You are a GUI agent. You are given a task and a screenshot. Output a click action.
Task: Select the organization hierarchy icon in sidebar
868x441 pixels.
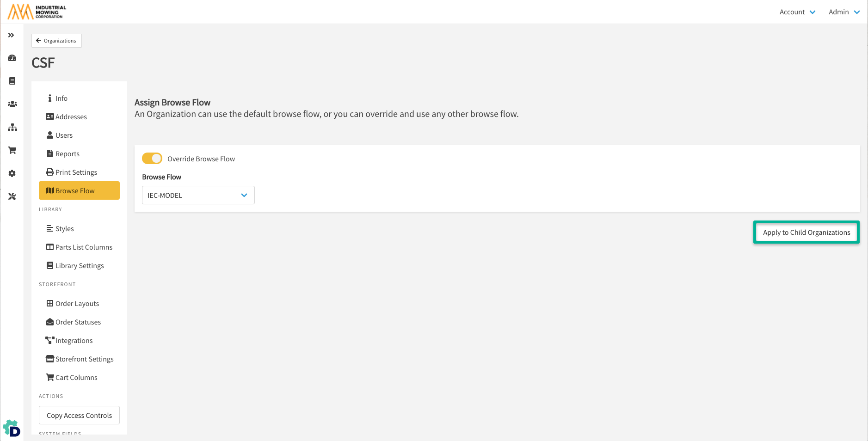tap(12, 127)
